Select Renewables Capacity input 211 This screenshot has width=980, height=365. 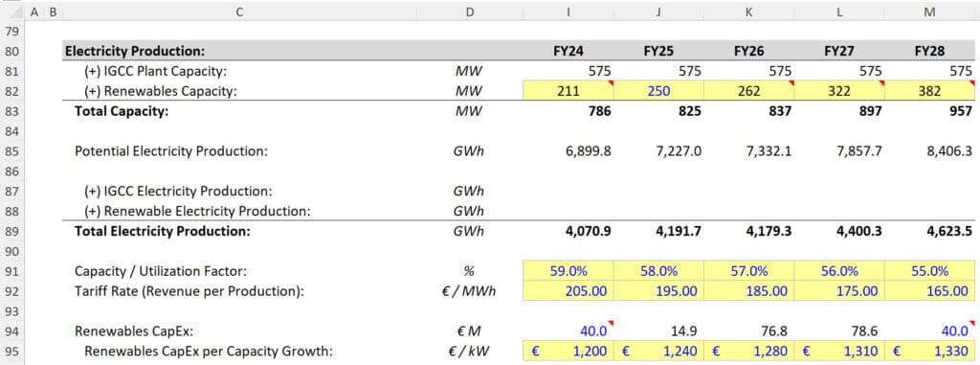click(568, 91)
